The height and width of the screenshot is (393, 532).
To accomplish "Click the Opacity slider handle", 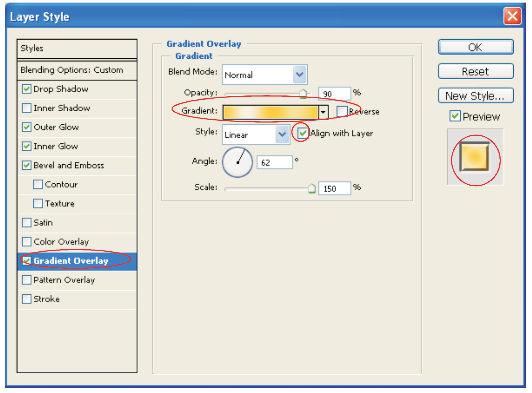I will (x=303, y=94).
